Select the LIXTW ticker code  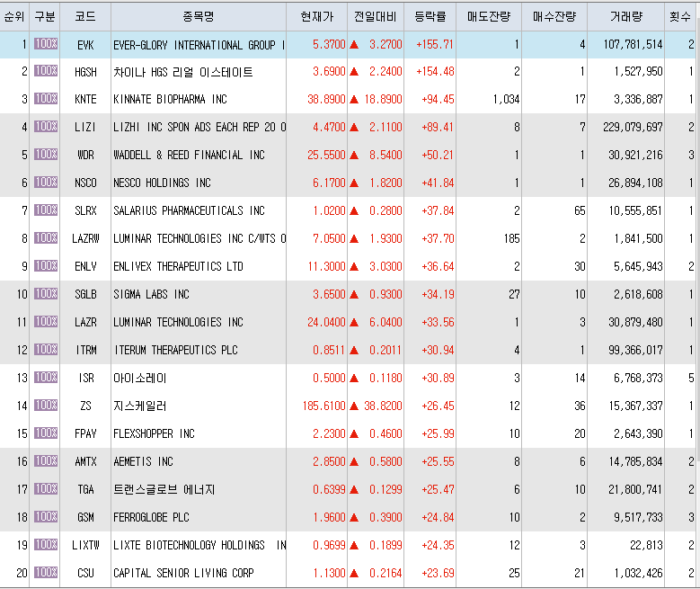[85, 545]
